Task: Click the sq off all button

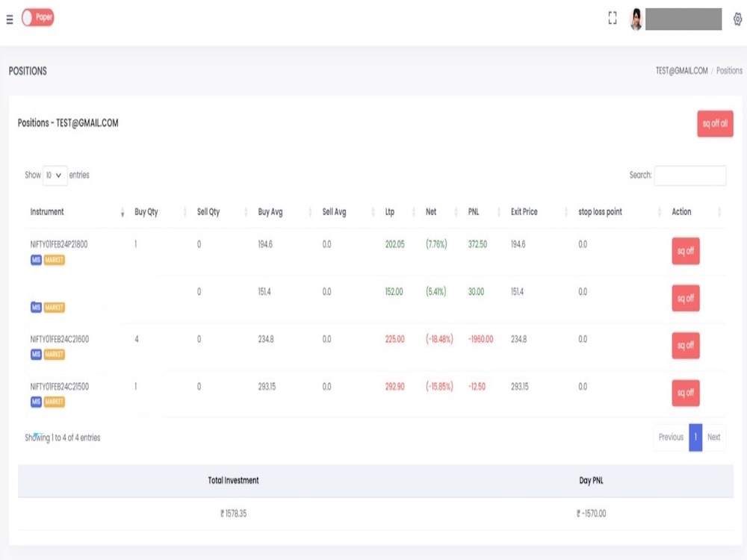Action: pos(715,124)
